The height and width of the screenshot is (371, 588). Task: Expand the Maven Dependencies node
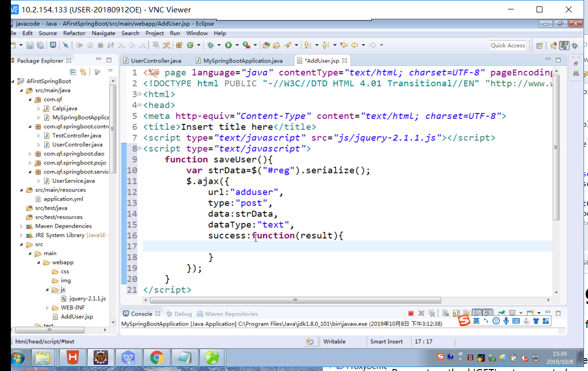[21, 226]
